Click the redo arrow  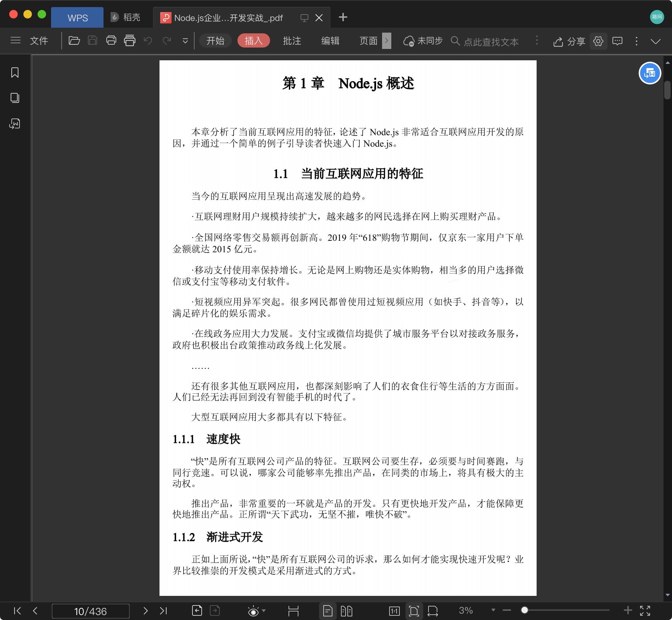click(x=167, y=41)
